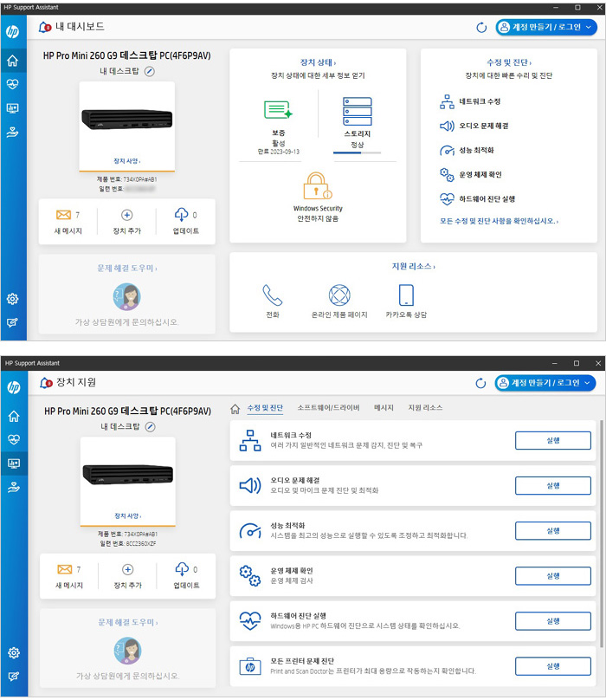Open device support monitor icon in top window sidebar
Image resolution: width=606 pixels, height=700 pixels.
pyautogui.click(x=12, y=108)
